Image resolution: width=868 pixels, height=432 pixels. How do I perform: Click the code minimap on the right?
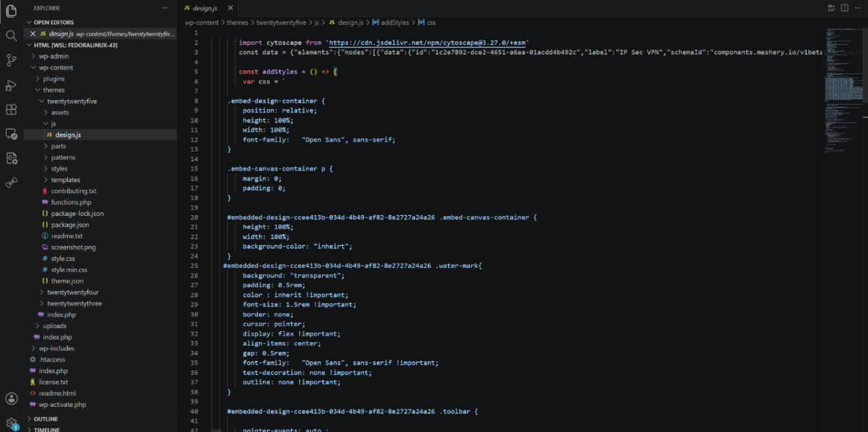coord(842,92)
